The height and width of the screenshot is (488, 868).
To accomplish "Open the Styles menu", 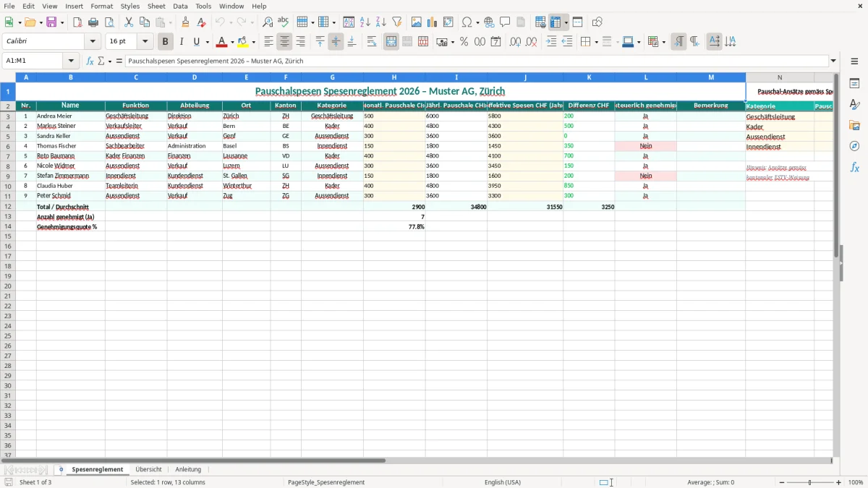I will click(130, 6).
